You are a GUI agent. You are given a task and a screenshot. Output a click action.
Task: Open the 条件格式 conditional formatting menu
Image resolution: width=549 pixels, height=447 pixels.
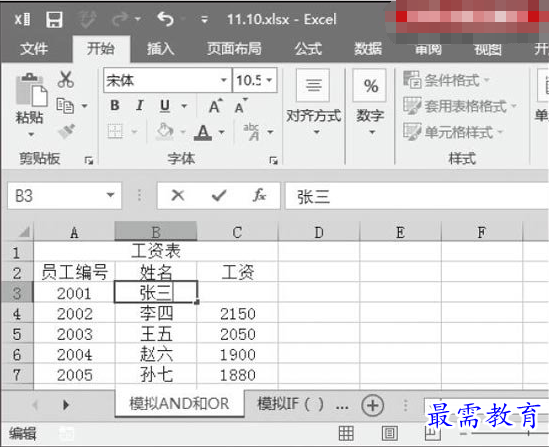coord(447,81)
